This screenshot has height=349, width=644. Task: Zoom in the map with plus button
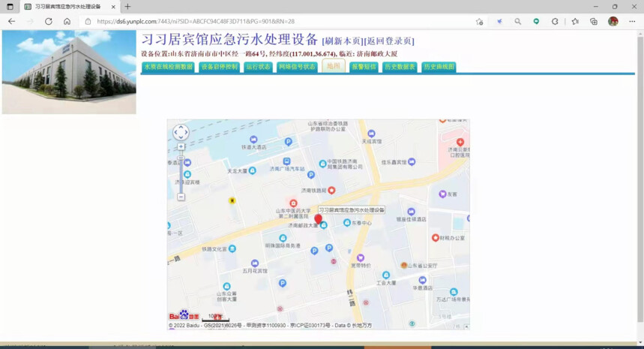click(181, 147)
